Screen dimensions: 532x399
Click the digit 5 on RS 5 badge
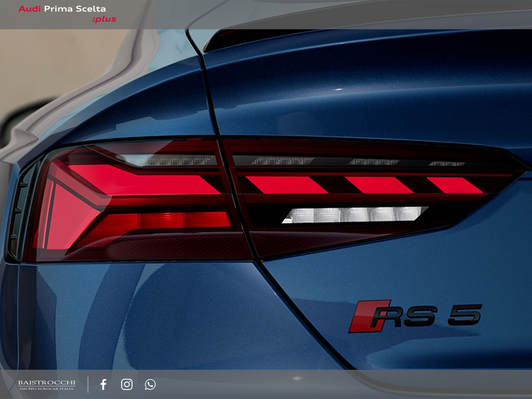[465, 315]
